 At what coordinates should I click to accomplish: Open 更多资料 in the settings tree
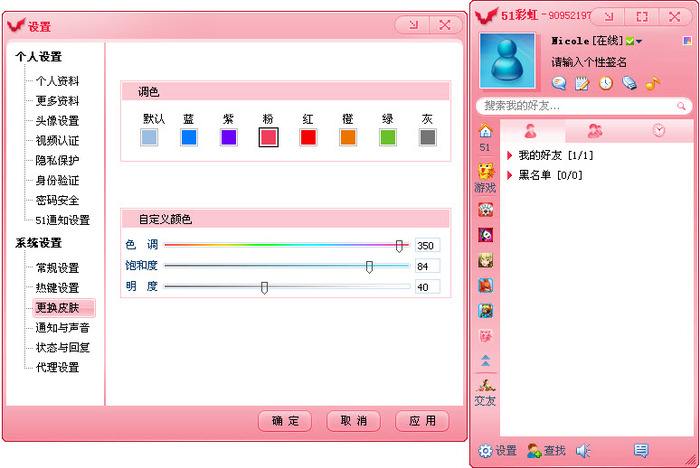[x=58, y=101]
